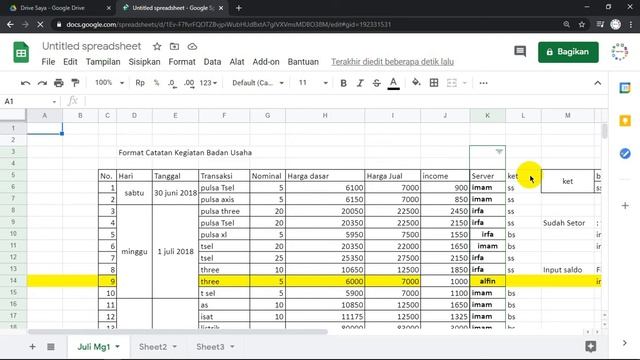Open Tasks in the side panel
The height and width of the screenshot is (360, 640).
625,153
